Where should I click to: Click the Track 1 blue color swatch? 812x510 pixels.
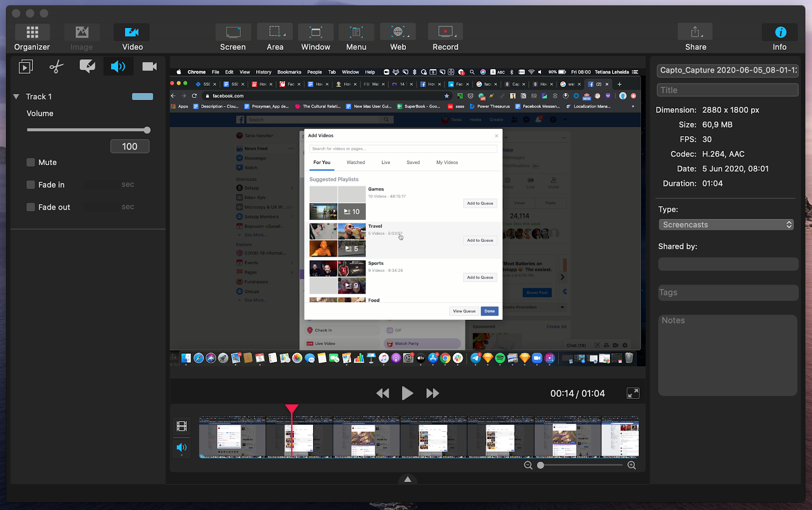click(143, 97)
